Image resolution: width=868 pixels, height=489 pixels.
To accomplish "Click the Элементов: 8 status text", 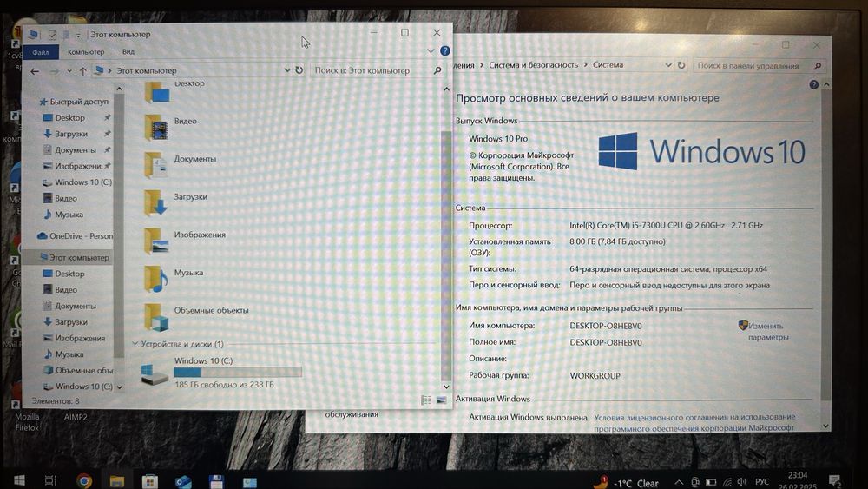I will point(56,401).
